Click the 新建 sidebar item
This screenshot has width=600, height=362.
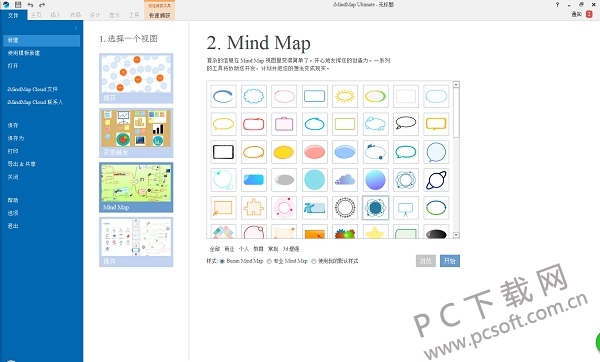41,40
